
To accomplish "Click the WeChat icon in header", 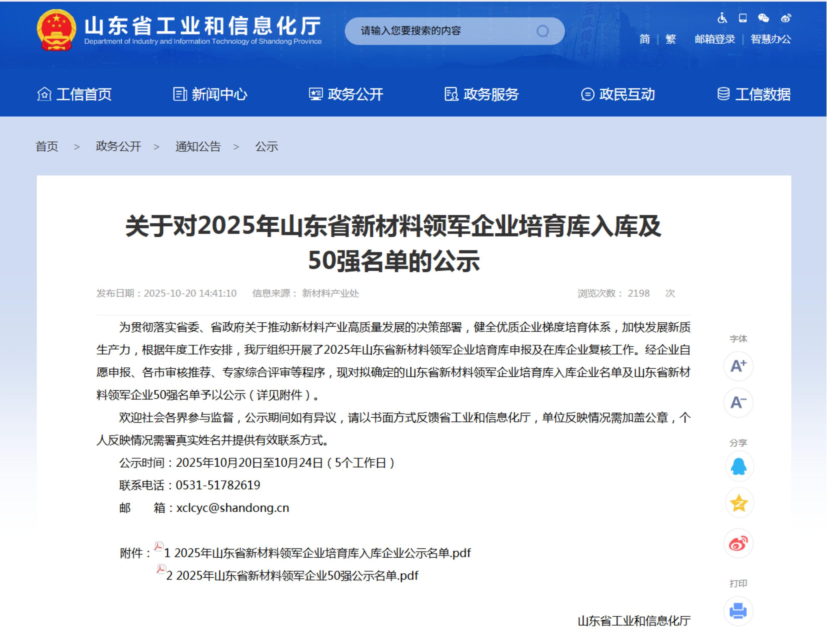I will tap(763, 18).
